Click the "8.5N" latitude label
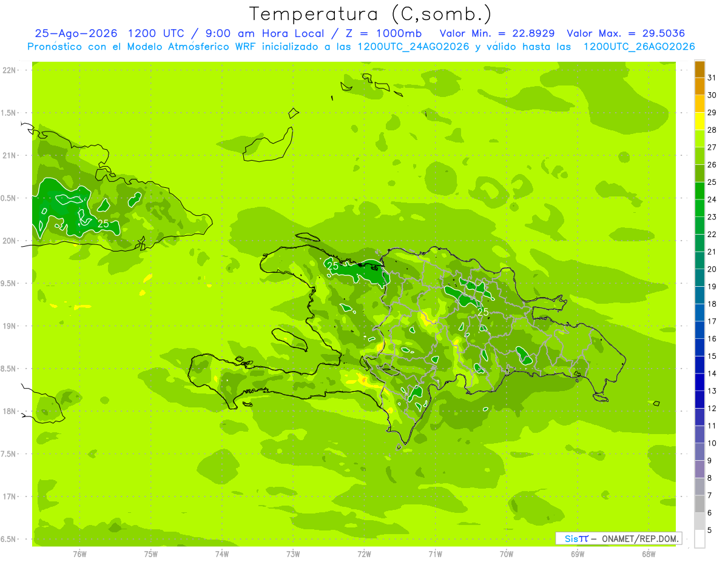 9,369
